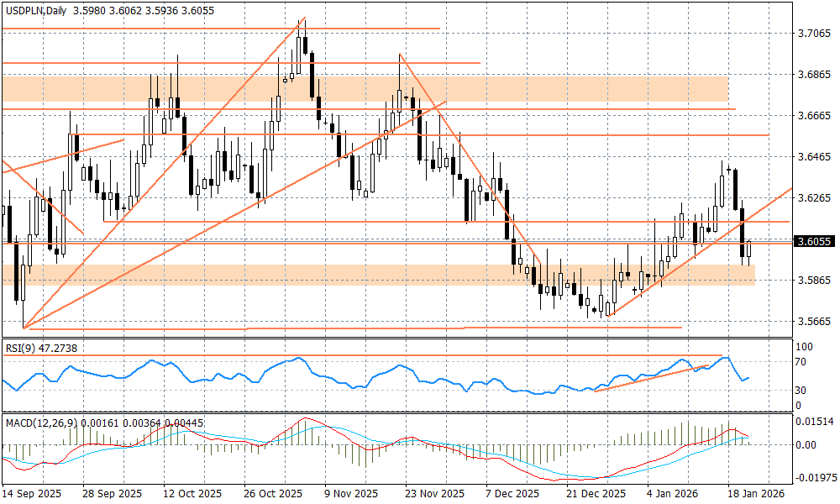Click the 3.7065 price axis label
Viewport: 840px width, 504px height.
click(x=813, y=34)
